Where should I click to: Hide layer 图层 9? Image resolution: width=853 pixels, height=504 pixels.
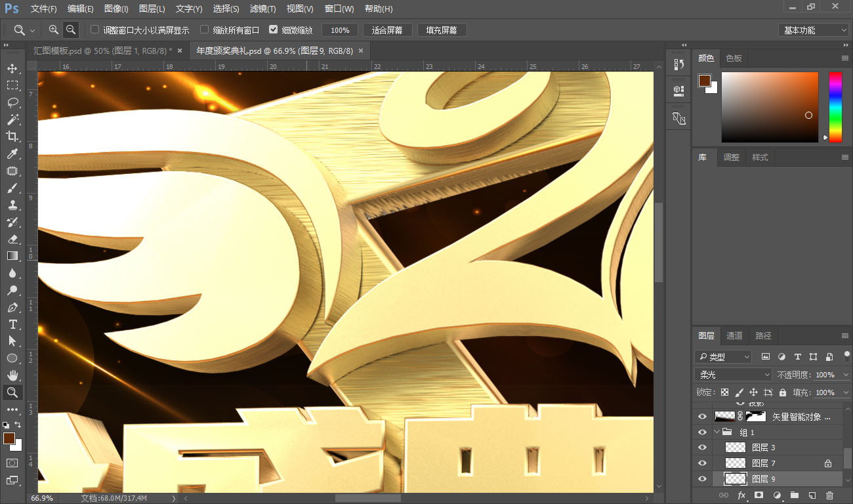point(703,479)
